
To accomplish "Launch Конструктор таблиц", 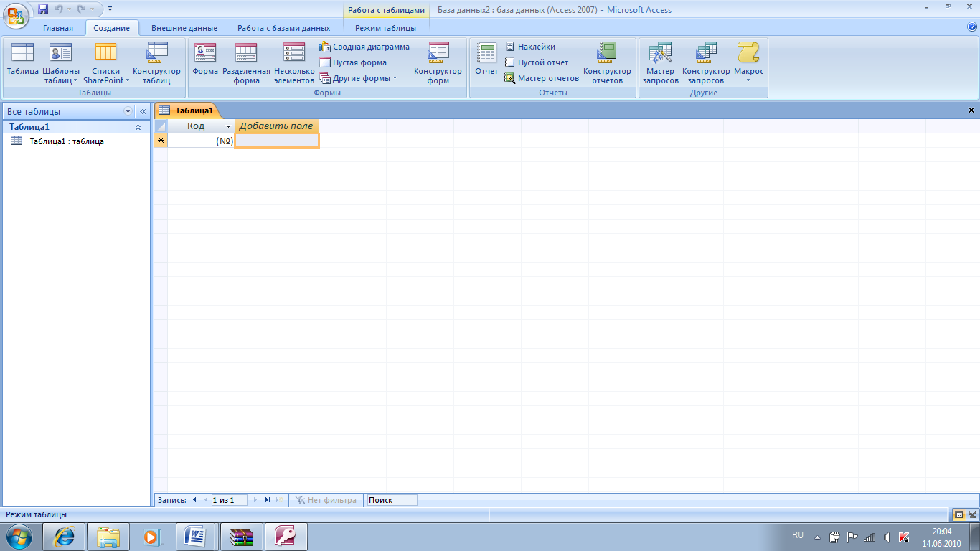I will (x=156, y=63).
